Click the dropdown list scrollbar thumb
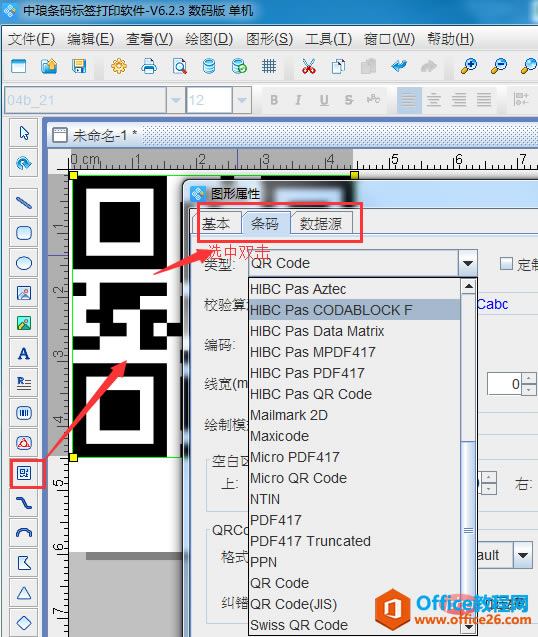The image size is (538, 637). (x=469, y=530)
